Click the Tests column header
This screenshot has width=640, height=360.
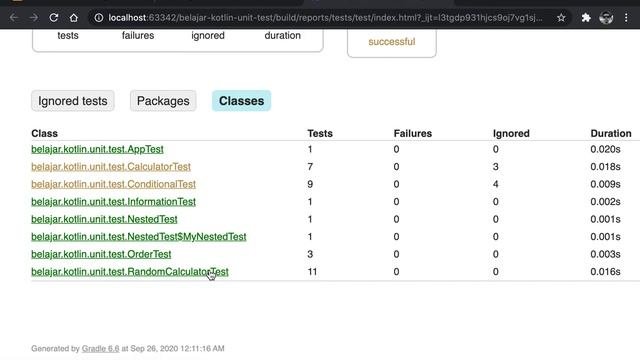point(320,133)
